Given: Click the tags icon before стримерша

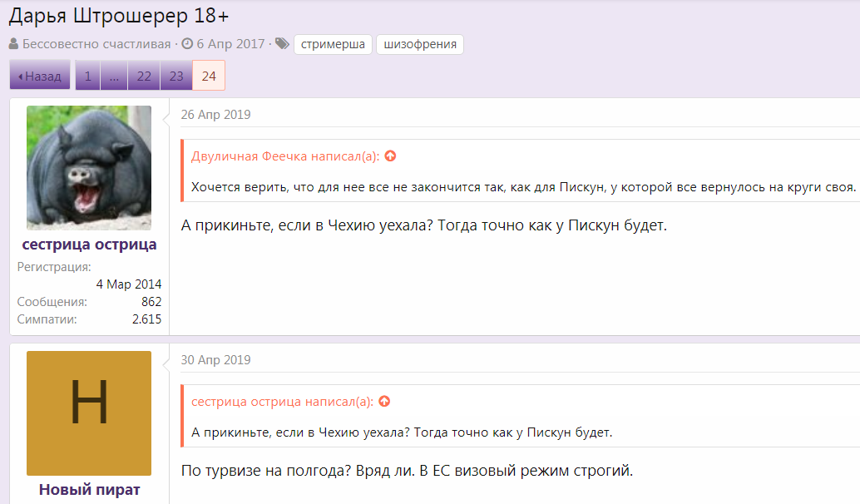Looking at the screenshot, I should coord(282,44).
